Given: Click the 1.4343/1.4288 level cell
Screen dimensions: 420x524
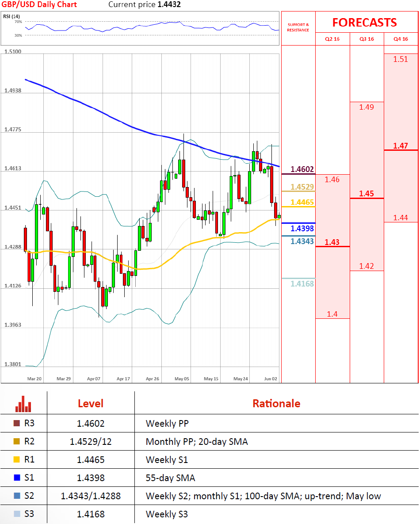Looking at the screenshot, I should [x=91, y=496].
